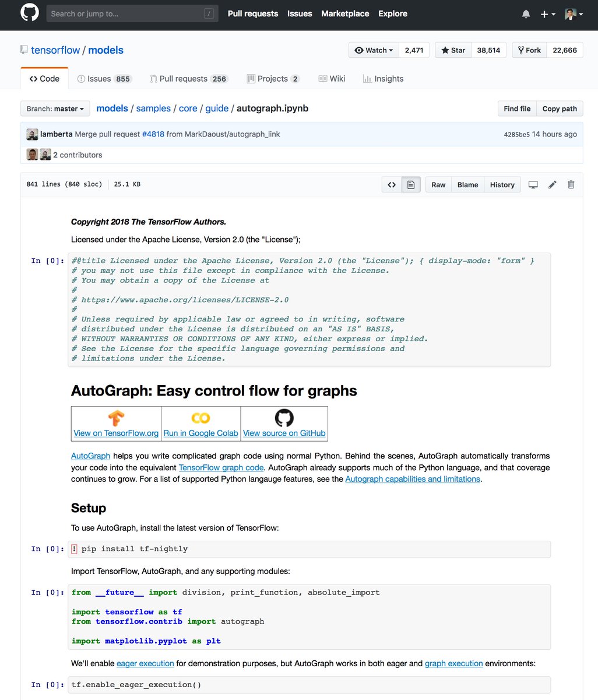The image size is (598, 700).
Task: Open pull request #4818 link
Action: pos(153,134)
